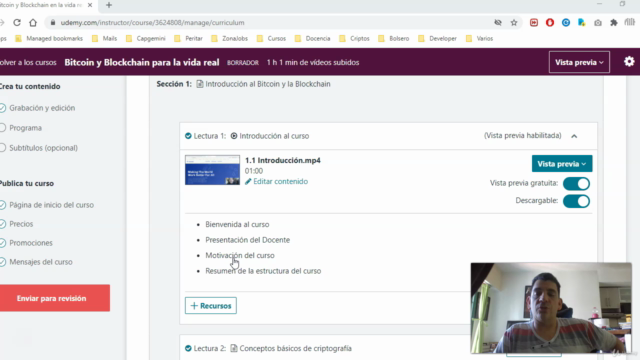
Task: Click Volver a los cursos link
Action: point(28,62)
